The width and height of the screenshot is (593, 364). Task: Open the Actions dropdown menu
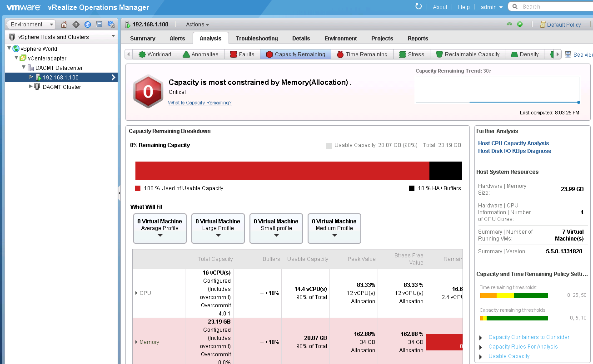pyautogui.click(x=198, y=25)
